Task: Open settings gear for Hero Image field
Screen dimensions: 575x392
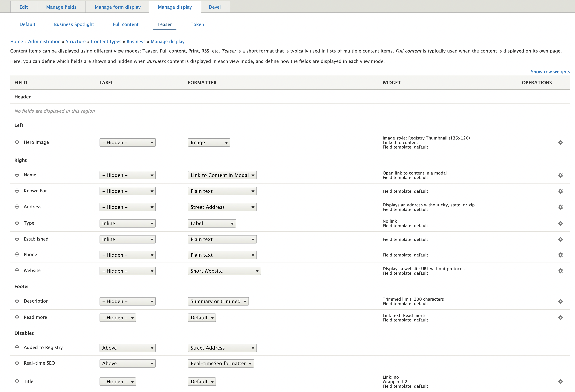Action: tap(560, 142)
